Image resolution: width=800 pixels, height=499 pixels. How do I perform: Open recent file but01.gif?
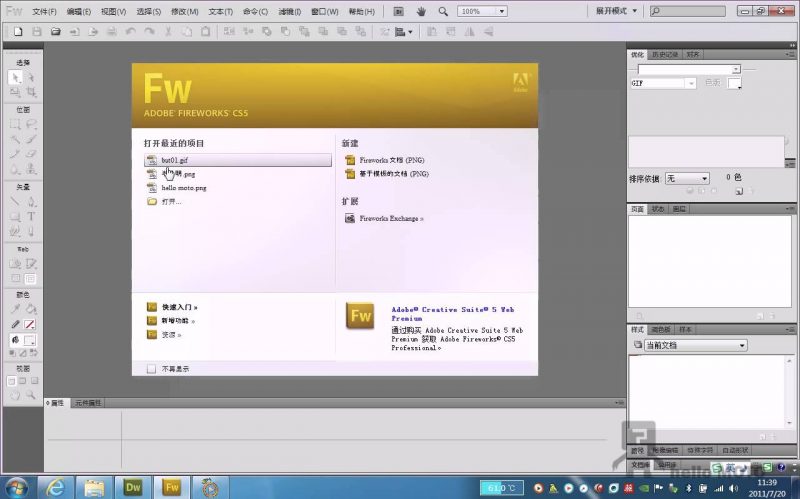pyautogui.click(x=175, y=160)
